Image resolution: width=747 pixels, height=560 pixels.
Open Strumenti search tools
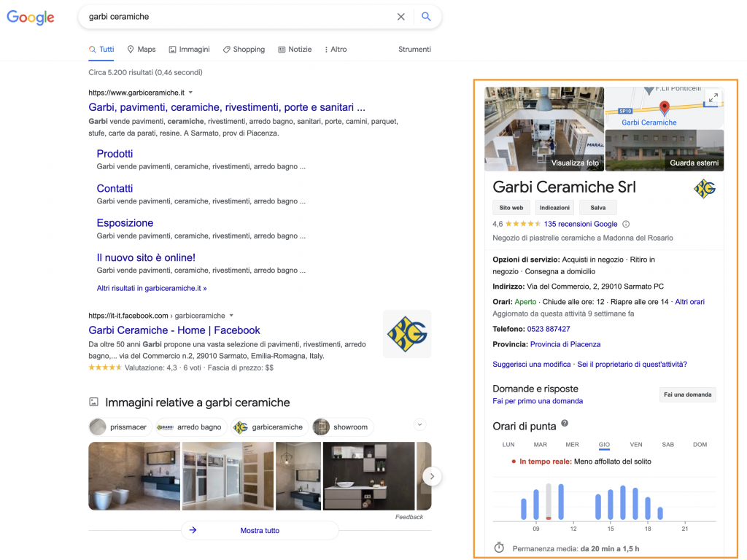(x=414, y=50)
